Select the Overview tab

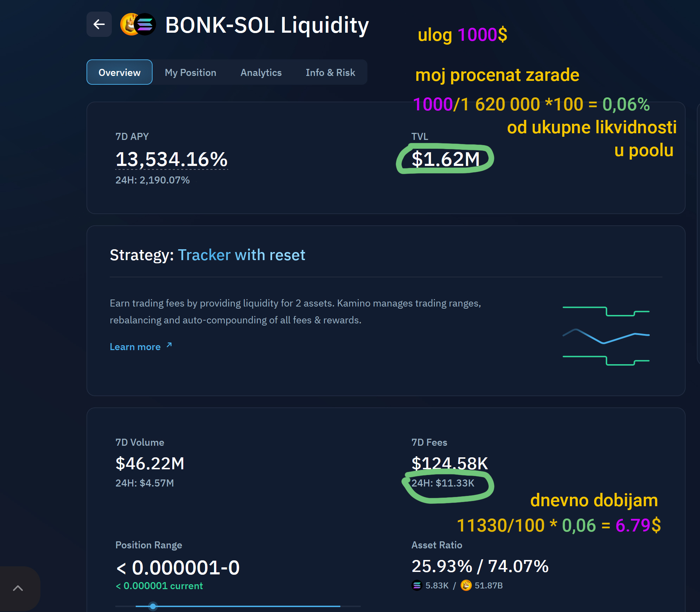pyautogui.click(x=119, y=72)
